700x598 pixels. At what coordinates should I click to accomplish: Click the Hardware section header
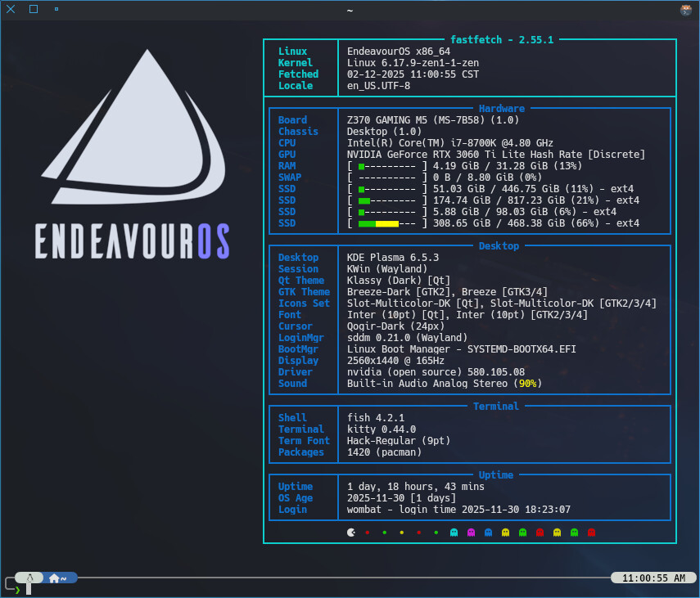coord(501,108)
